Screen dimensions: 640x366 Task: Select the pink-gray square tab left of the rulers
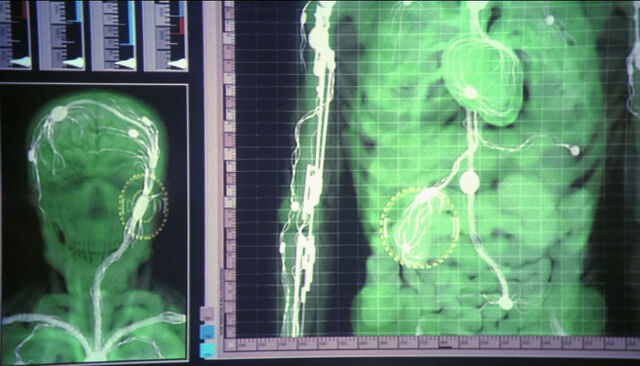[x=207, y=313]
